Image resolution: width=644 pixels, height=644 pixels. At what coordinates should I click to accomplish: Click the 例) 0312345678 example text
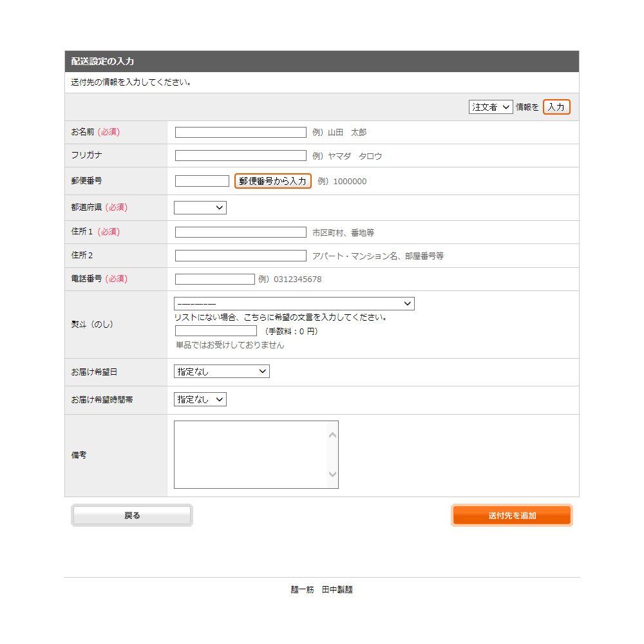(x=290, y=279)
